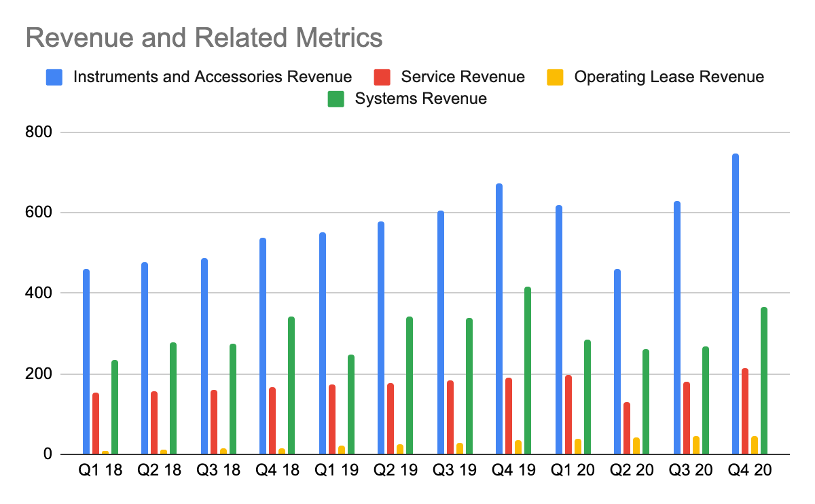Select the red Service Revenue bar for Q2 20
This screenshot has height=504, width=815.
627,428
